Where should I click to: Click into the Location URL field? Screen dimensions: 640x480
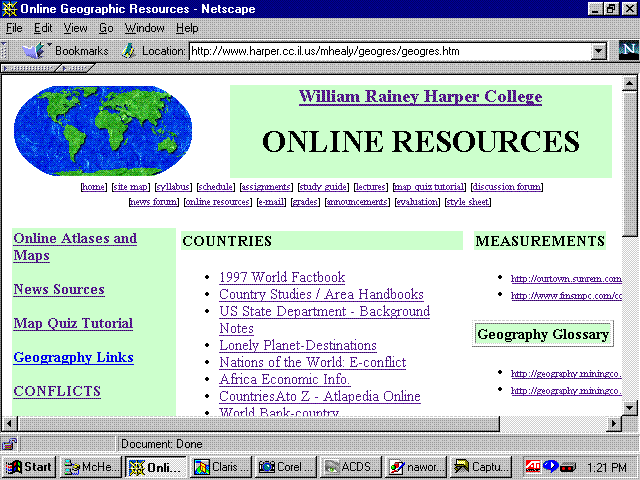pos(390,51)
